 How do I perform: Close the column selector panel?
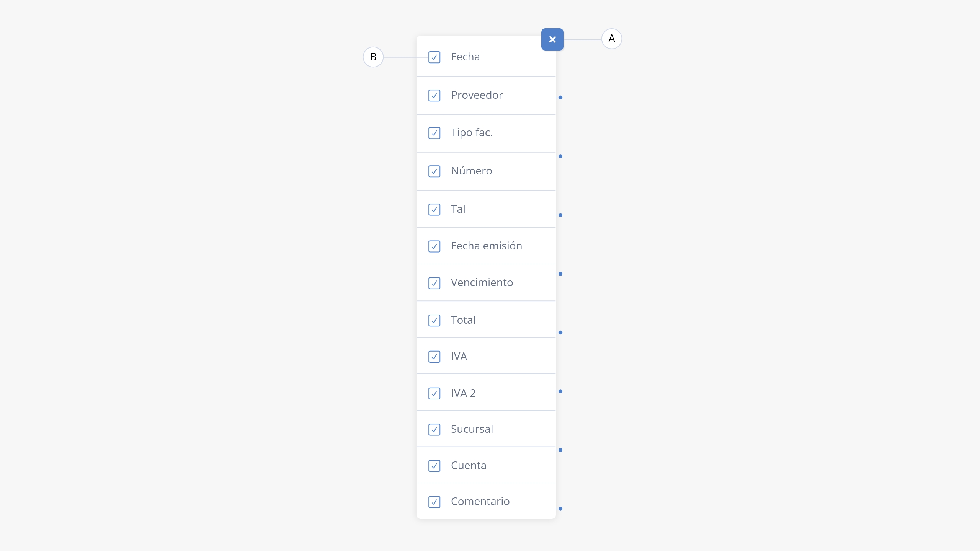(552, 39)
